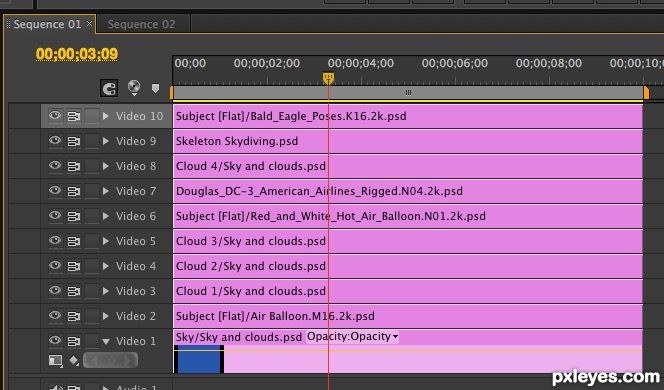Toggle sync lock on Video 4
The height and width of the screenshot is (390, 664).
[x=74, y=266]
